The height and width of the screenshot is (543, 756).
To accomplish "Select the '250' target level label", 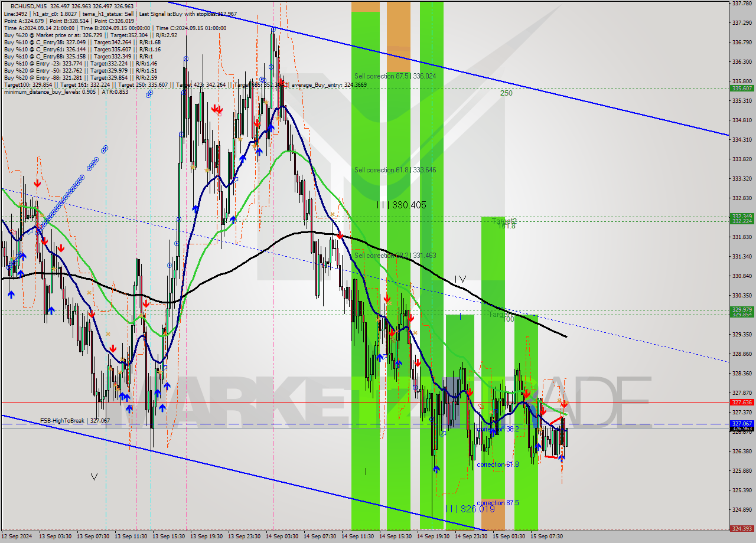I will tap(506, 93).
